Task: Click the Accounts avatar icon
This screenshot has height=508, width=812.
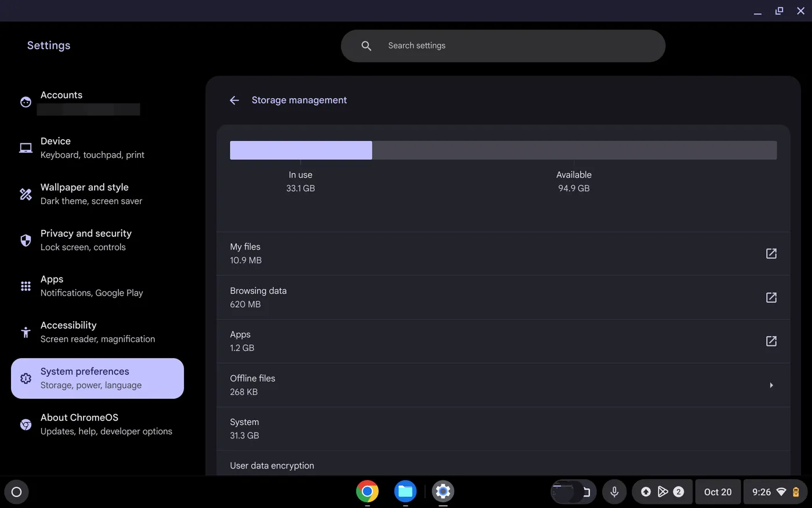Action: 26,102
